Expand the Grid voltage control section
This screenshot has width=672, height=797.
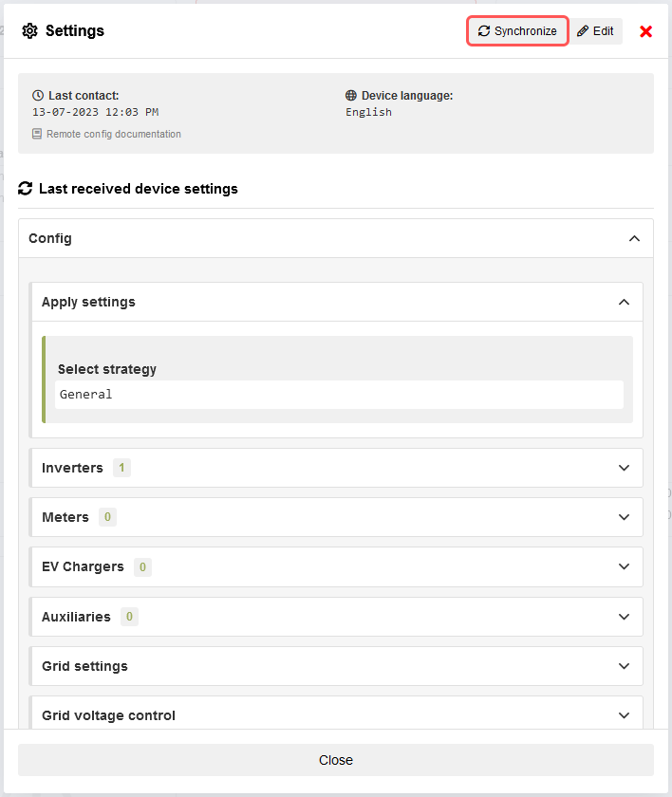click(624, 715)
